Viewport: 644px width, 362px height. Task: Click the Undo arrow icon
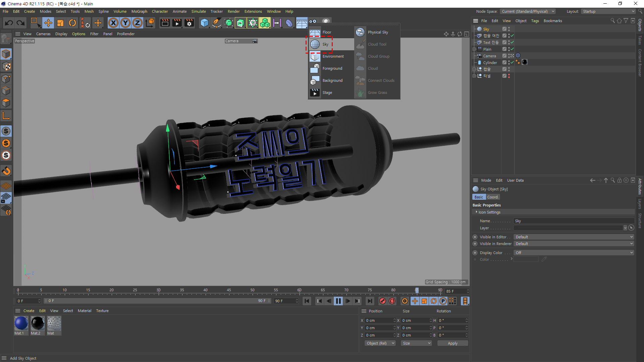9,23
